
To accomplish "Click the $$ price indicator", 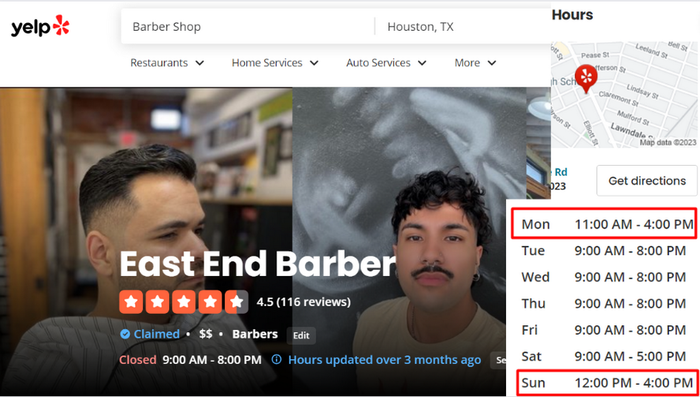I will pos(205,334).
